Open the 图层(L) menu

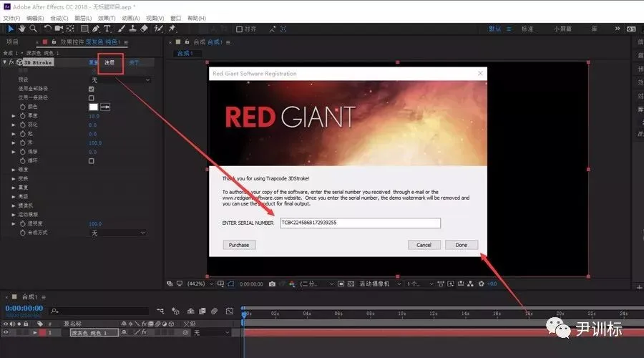[x=83, y=18]
